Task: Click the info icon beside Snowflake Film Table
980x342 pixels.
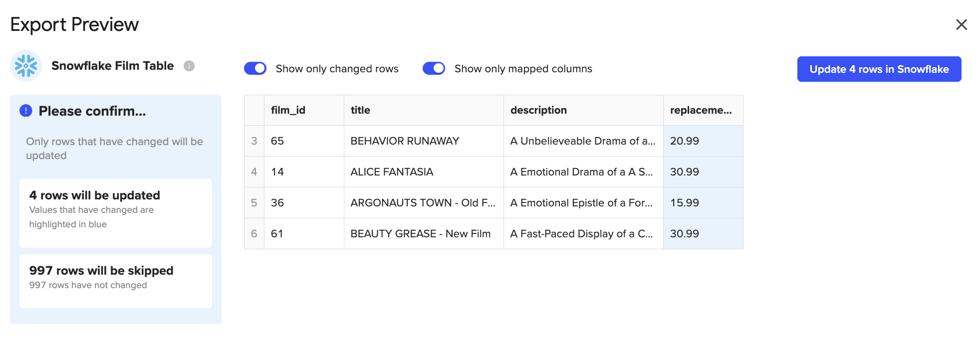Action: point(189,66)
